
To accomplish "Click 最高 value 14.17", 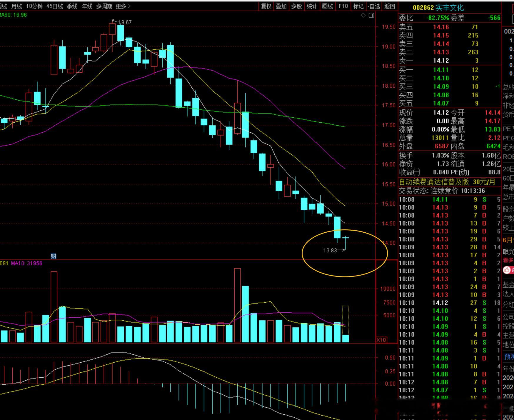I will (493, 121).
